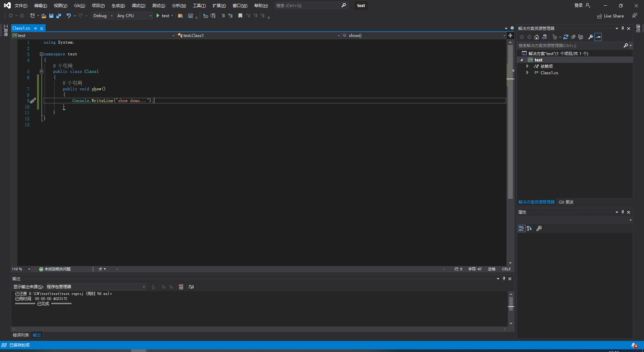644x352 pixels.
Task: Clear all output in the 输出 panel
Action: (181, 287)
